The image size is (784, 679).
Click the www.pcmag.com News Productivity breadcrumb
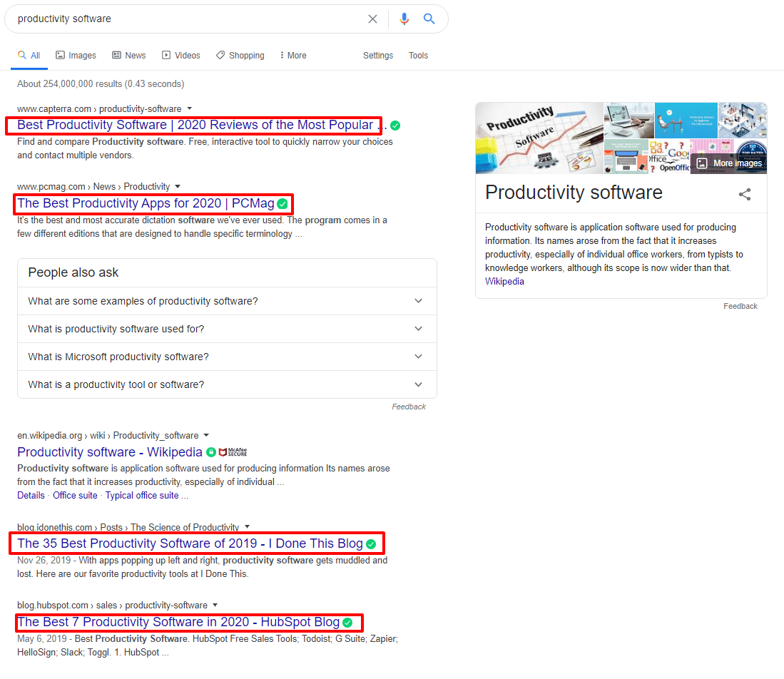[93, 187]
